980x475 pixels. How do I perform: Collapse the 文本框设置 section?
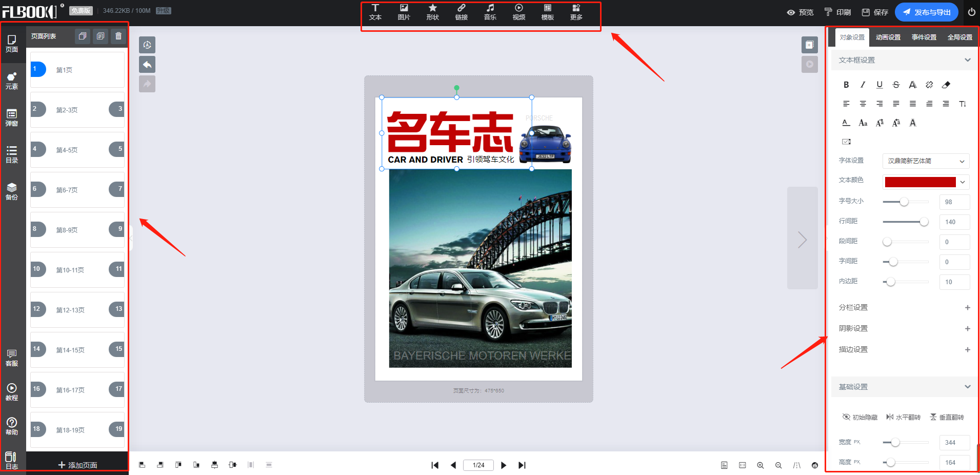click(967, 60)
